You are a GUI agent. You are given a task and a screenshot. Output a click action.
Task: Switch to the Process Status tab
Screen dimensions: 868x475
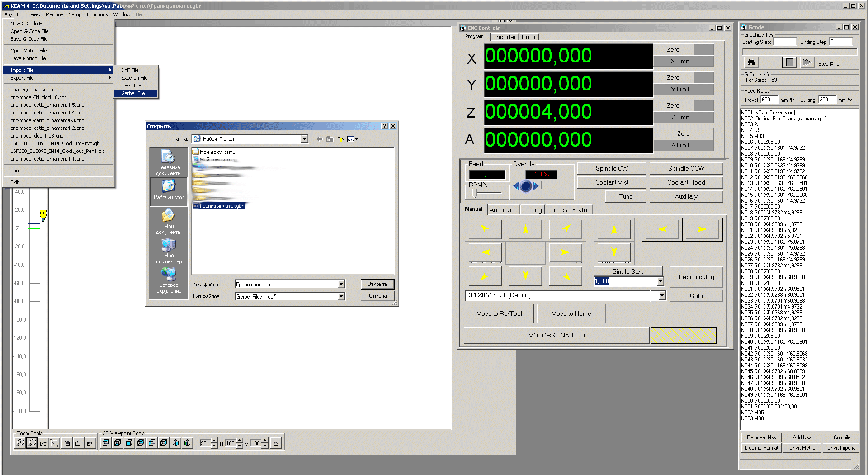(569, 210)
